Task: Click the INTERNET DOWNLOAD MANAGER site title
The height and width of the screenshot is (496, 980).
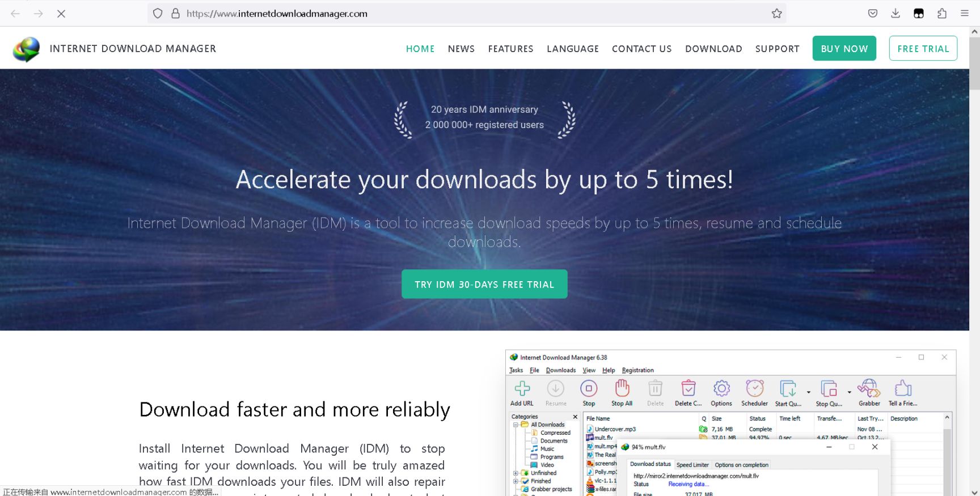Action: (133, 49)
